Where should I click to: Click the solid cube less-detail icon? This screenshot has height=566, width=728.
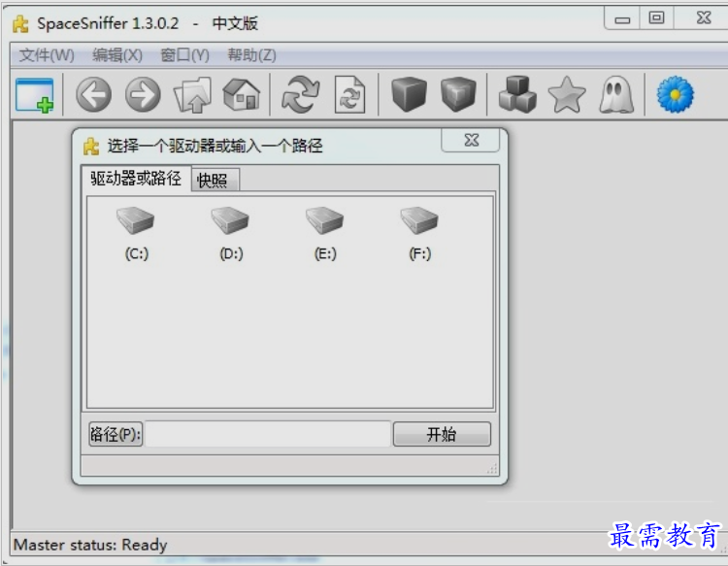click(x=409, y=95)
